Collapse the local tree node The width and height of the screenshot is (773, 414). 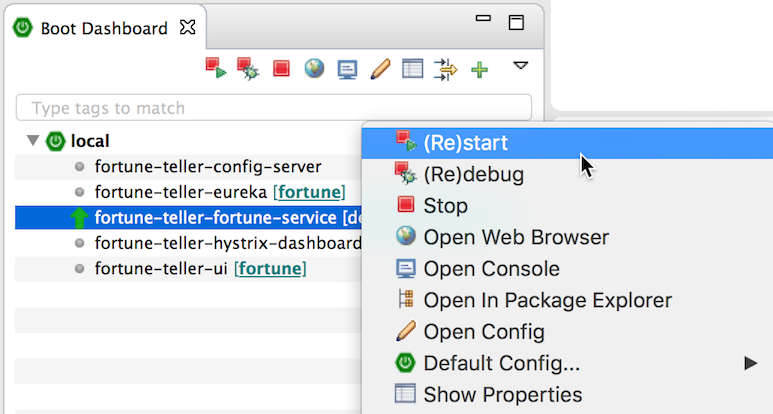pyautogui.click(x=33, y=141)
